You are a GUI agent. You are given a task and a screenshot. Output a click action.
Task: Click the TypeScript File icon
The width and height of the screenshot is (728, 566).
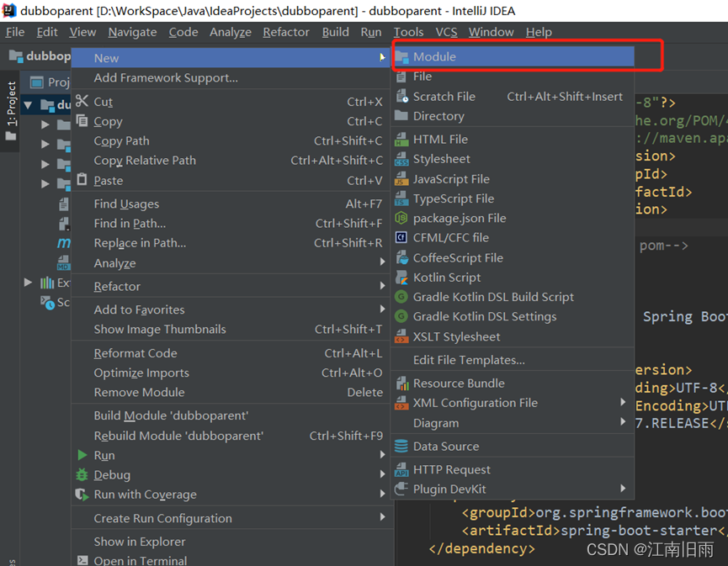coord(401,198)
